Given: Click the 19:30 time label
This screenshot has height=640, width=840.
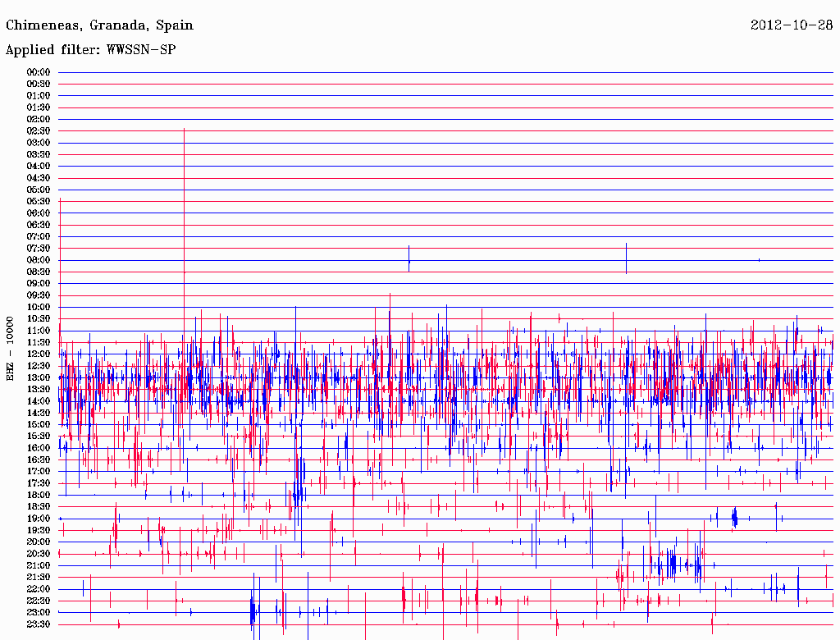Looking at the screenshot, I should coord(39,530).
